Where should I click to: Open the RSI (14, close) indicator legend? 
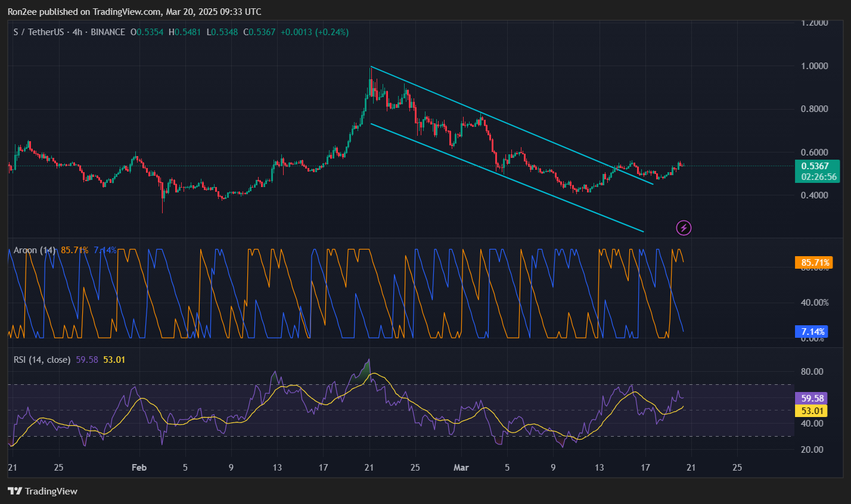[42, 360]
